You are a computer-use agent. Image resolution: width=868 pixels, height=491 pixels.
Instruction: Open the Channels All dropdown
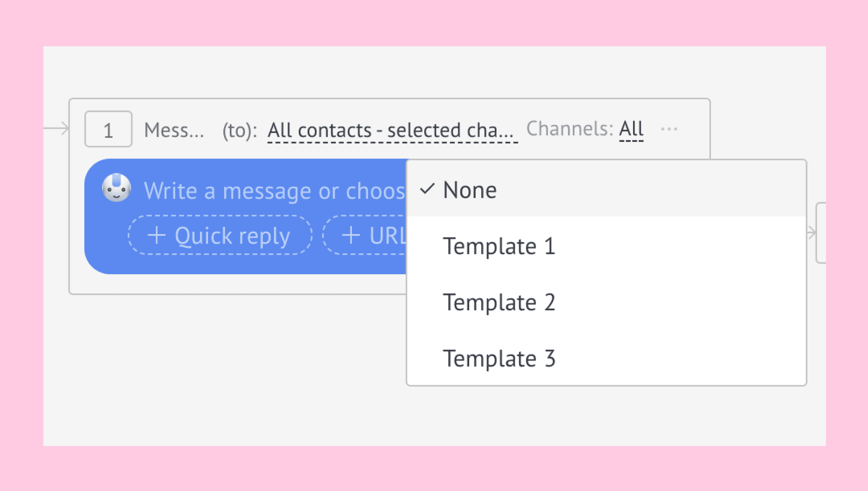pos(631,129)
